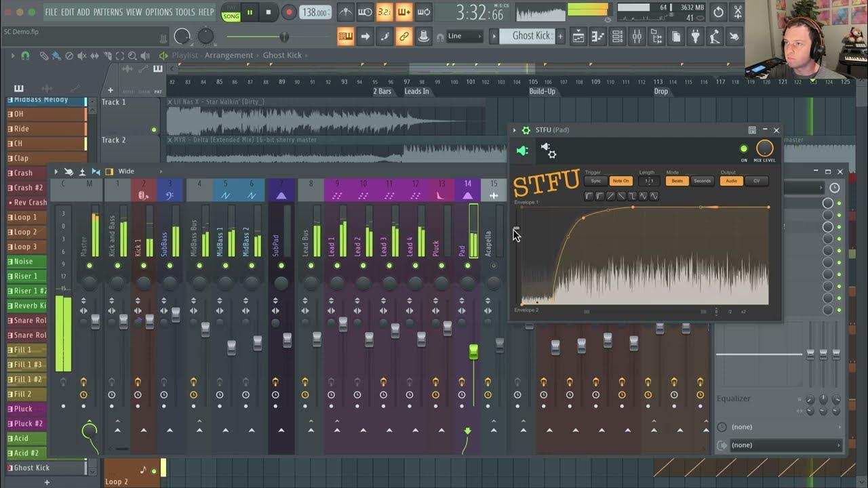The width and height of the screenshot is (868, 488).
Task: Select the Playback speaker tool in Playlist toolbar
Action: click(145, 56)
